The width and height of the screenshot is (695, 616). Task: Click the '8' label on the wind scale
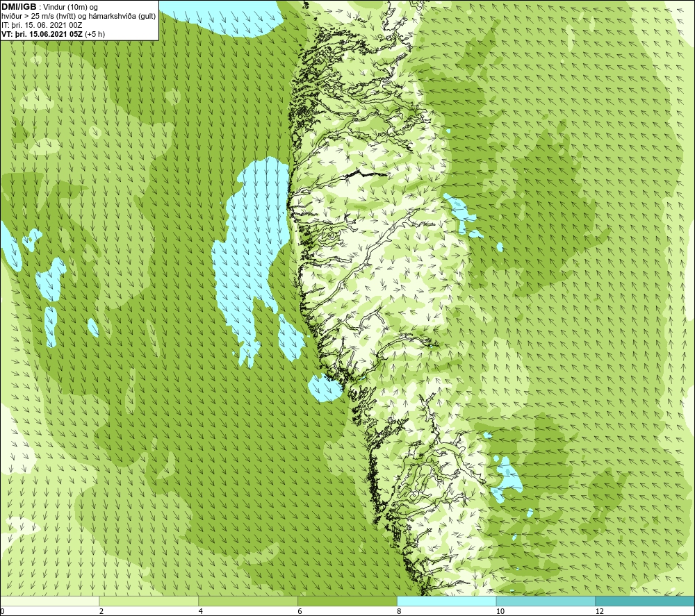pos(400,611)
